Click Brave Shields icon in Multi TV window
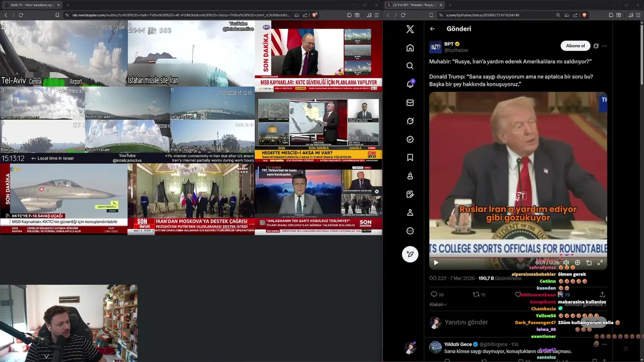Image resolution: width=644 pixels, height=362 pixels. pyautogui.click(x=314, y=15)
